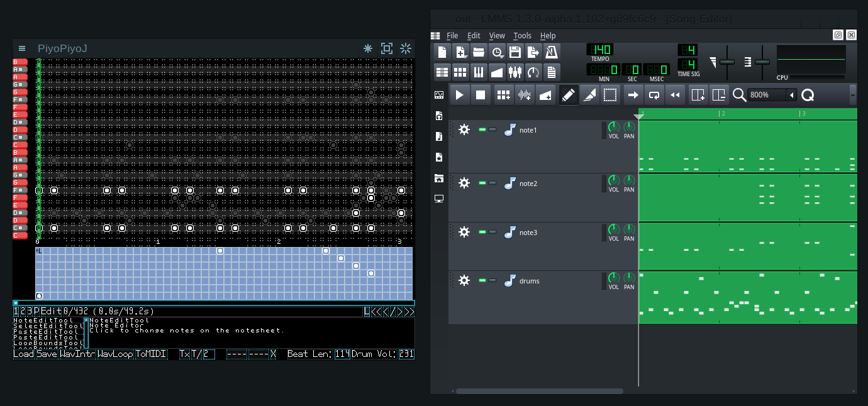Toggle mute LED on note3 track

point(482,233)
